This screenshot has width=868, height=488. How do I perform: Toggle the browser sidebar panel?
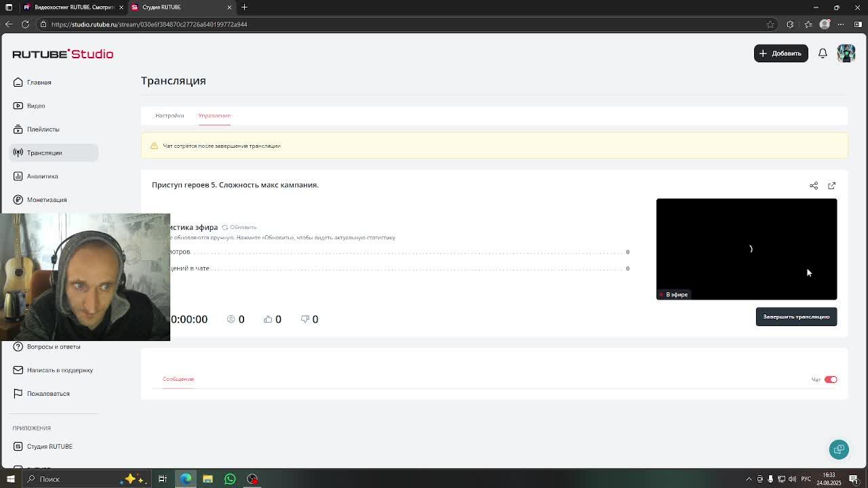pos(858,24)
